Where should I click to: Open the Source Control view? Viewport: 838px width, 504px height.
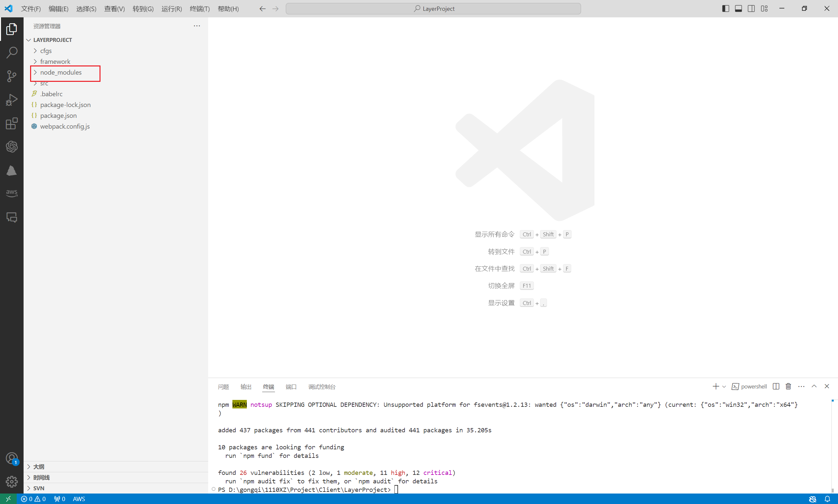tap(11, 76)
